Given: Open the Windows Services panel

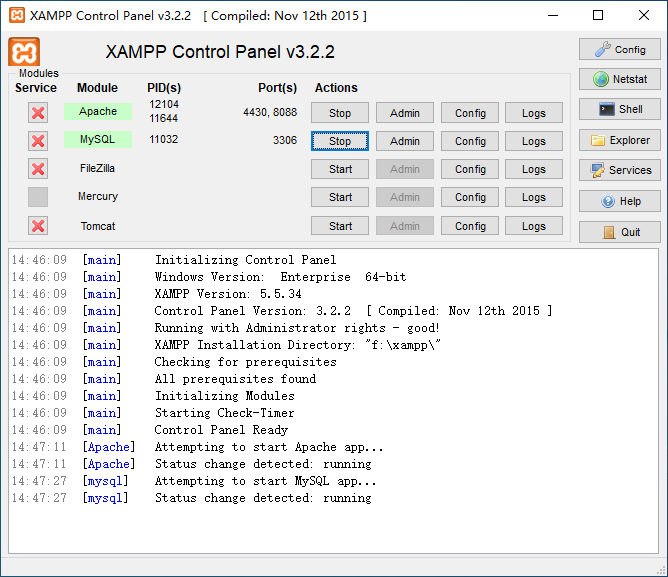Looking at the screenshot, I should [x=619, y=170].
